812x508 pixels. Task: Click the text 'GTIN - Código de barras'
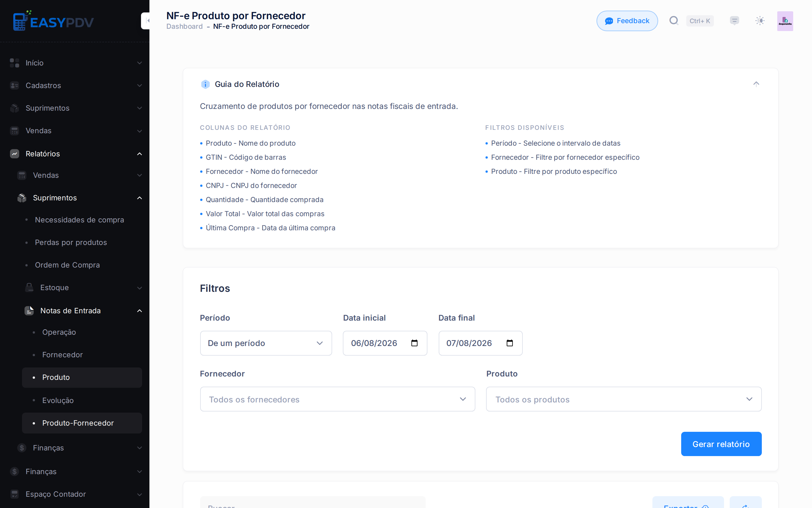tap(246, 157)
